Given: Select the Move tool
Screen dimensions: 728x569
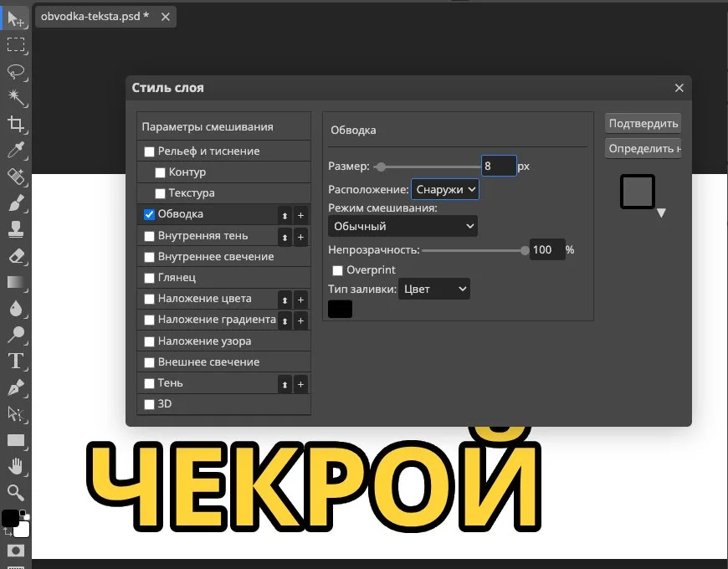Looking at the screenshot, I should point(15,18).
